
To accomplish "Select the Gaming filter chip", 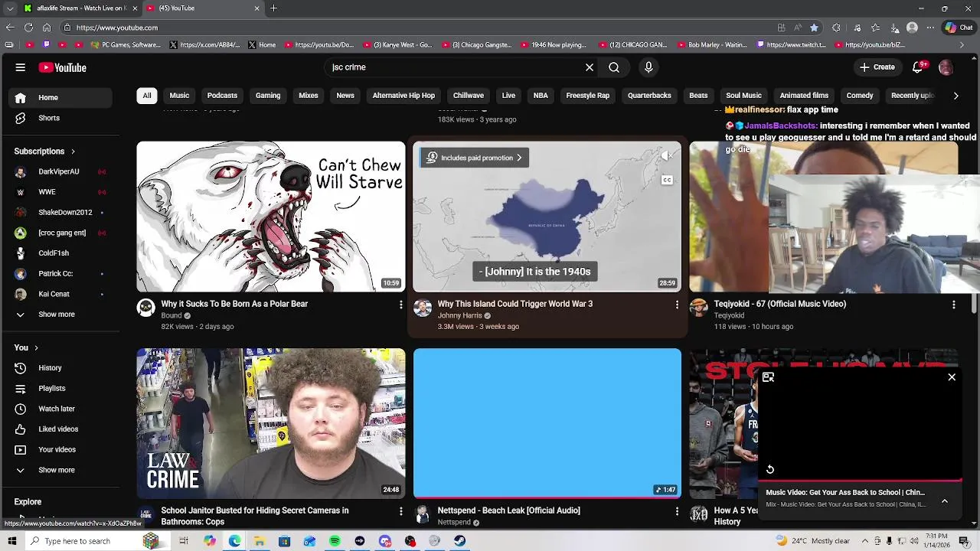I will click(268, 96).
